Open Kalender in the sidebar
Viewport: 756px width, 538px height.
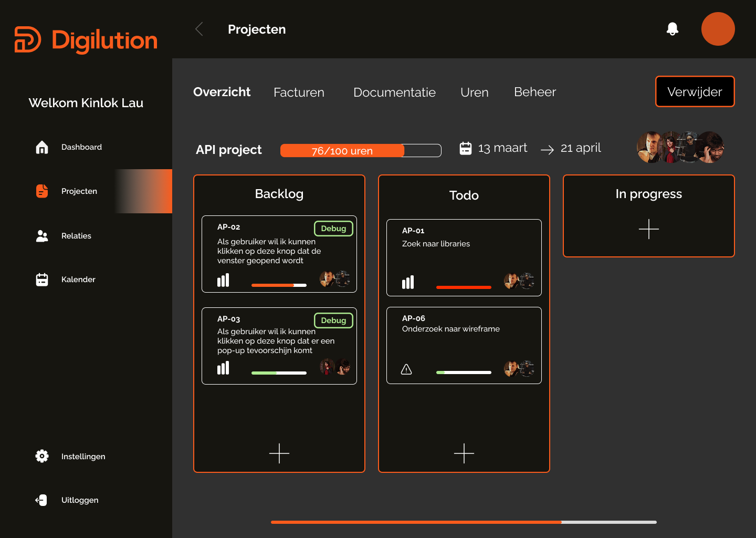78,280
